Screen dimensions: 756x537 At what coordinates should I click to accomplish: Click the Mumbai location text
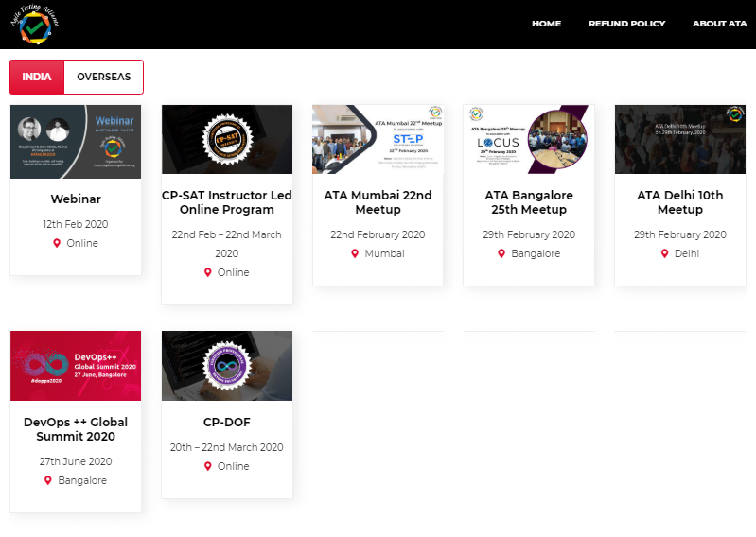point(385,253)
